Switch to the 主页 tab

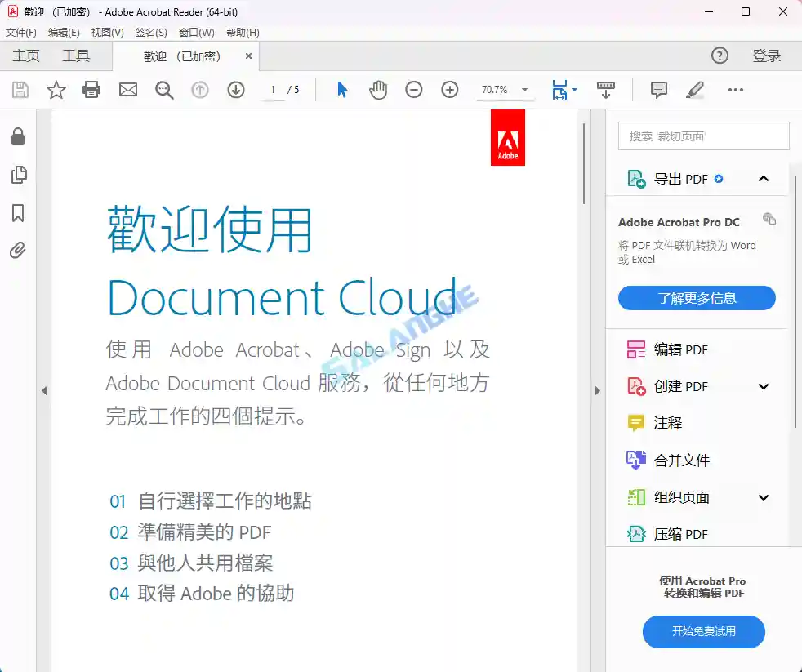click(25, 56)
